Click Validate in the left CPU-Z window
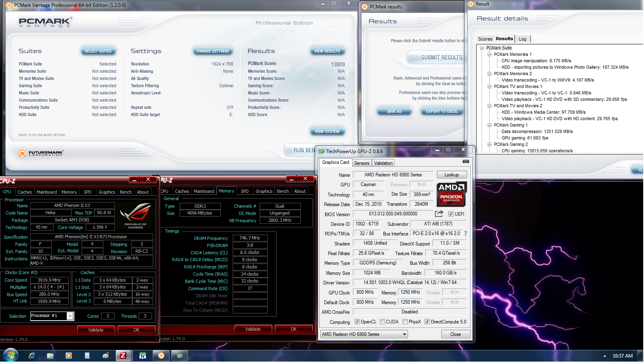 pos(96,330)
